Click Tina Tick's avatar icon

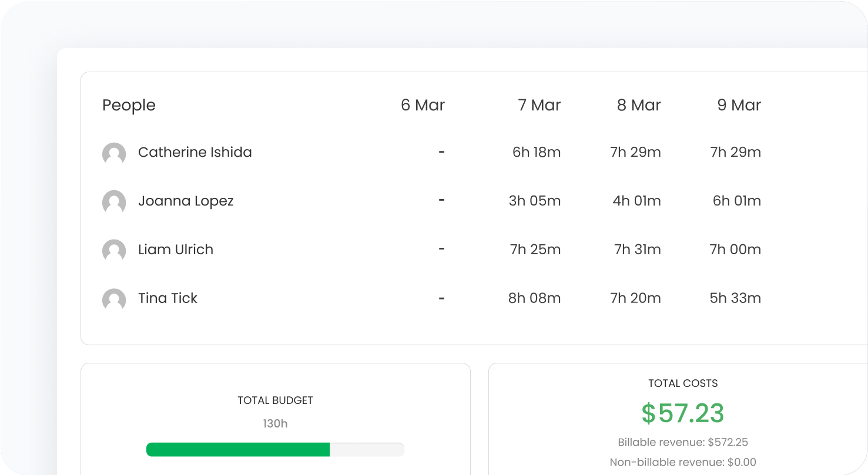point(114,299)
